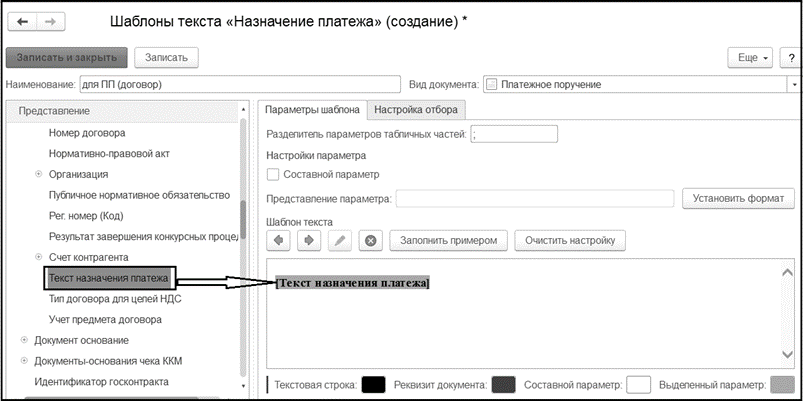
Task: Open help with the question mark button
Action: coord(791,58)
